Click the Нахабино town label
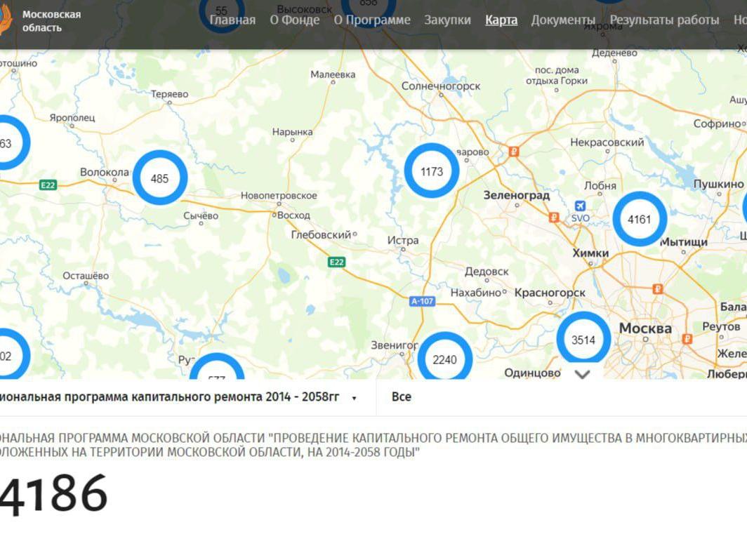The width and height of the screenshot is (747, 560). (x=476, y=293)
